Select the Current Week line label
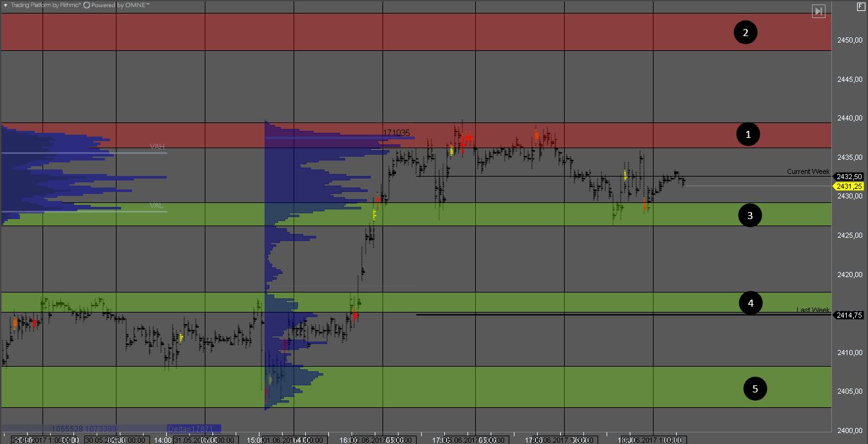Screen dimensions: 868x444 807,171
